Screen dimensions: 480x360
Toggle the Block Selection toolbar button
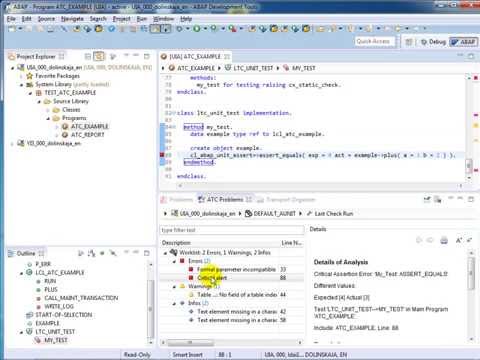(x=166, y=29)
